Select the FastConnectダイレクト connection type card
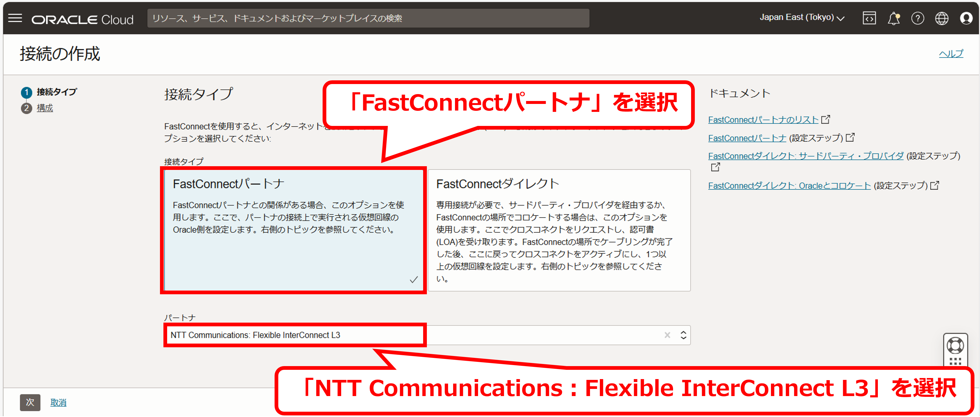This screenshot has width=980, height=417. pos(559,230)
